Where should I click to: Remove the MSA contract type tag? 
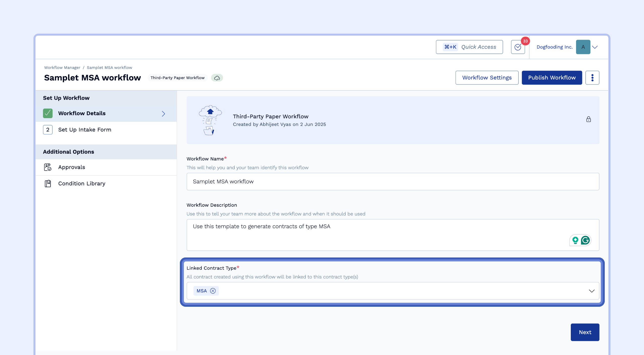click(213, 291)
